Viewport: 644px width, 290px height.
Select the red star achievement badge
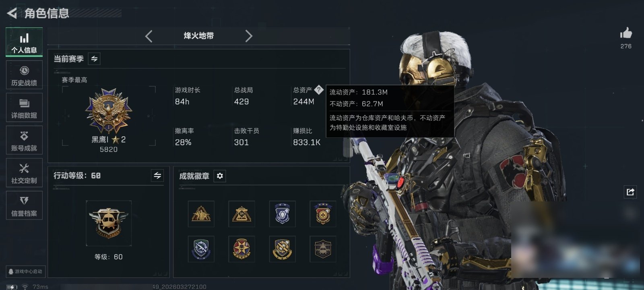point(242,249)
